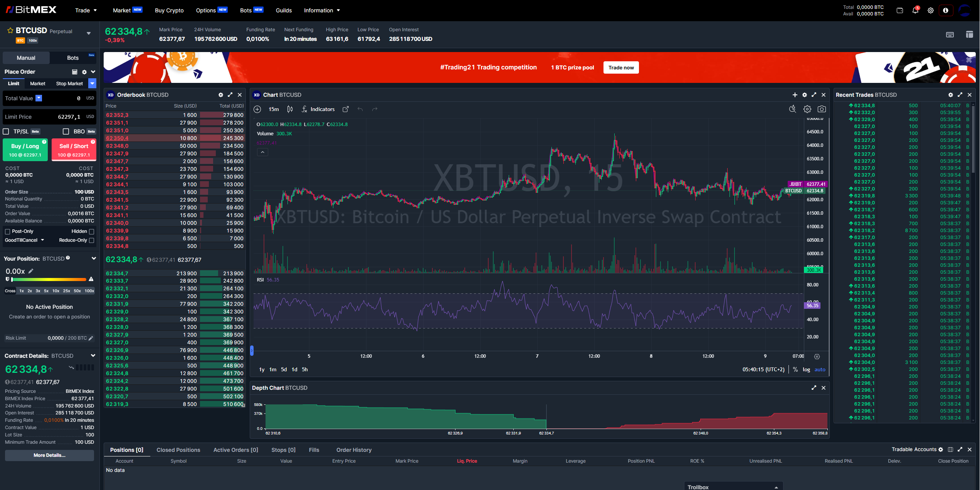Screen dimensions: 980x490
Task: Open chart in external popup
Action: (x=346, y=109)
